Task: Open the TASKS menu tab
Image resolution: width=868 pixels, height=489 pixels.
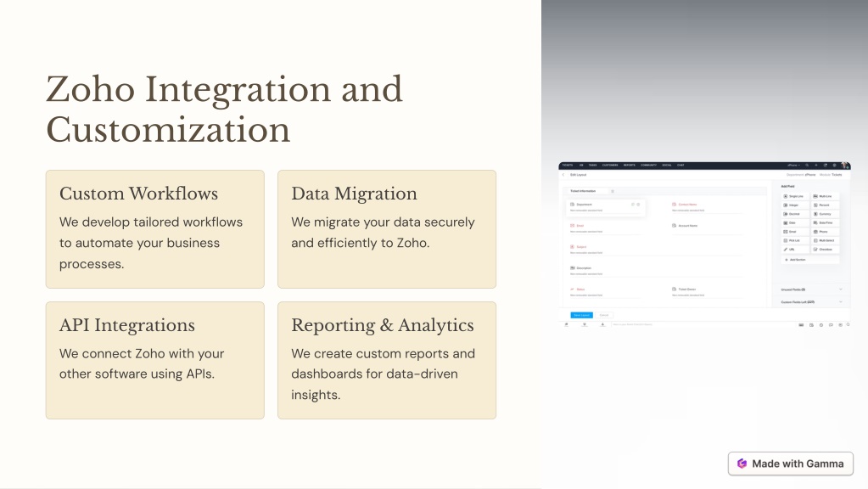Action: coord(592,165)
